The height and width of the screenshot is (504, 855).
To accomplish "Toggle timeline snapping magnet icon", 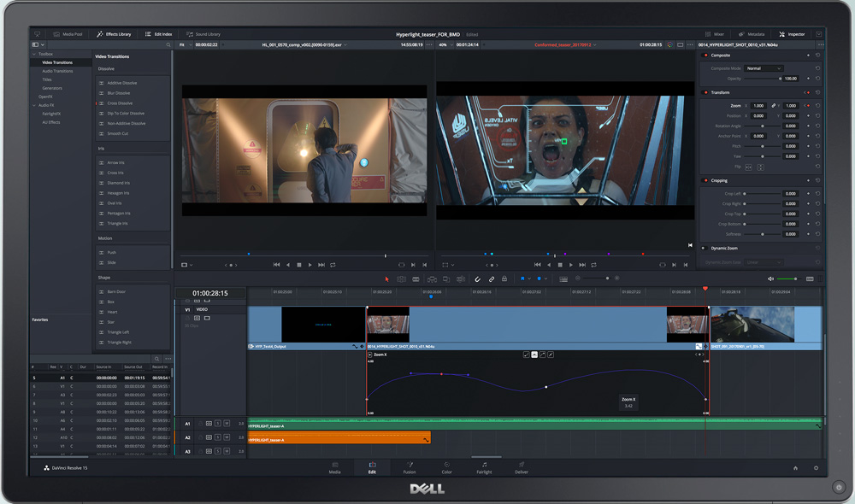I will 478,278.
